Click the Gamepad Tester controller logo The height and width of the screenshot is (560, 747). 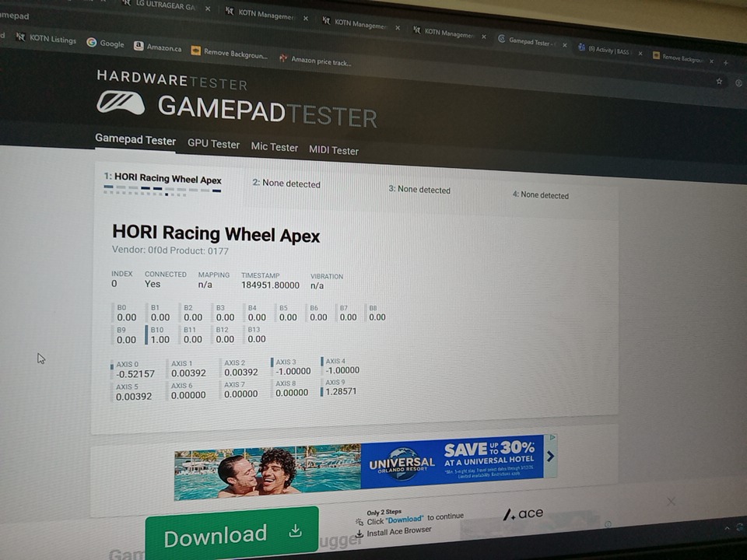[121, 103]
